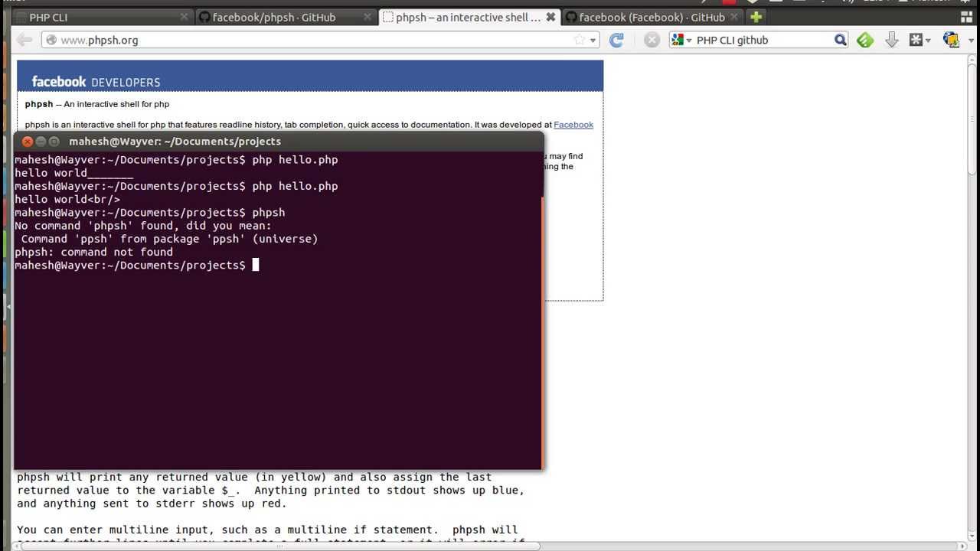Close the terminal window
Image resolution: width=980 pixels, height=551 pixels.
[x=28, y=142]
